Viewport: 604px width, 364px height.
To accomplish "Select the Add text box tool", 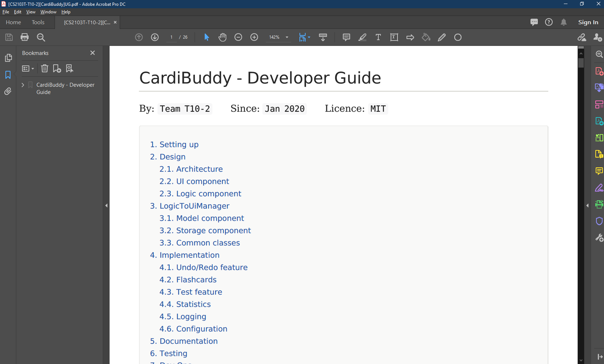I will point(394,37).
